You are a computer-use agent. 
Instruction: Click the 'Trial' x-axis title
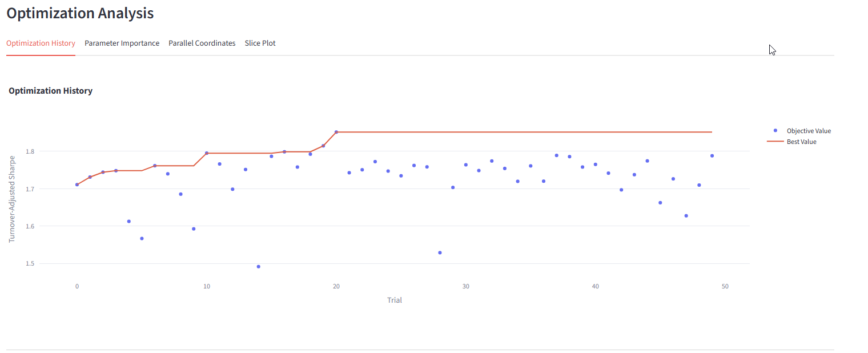[x=394, y=300]
